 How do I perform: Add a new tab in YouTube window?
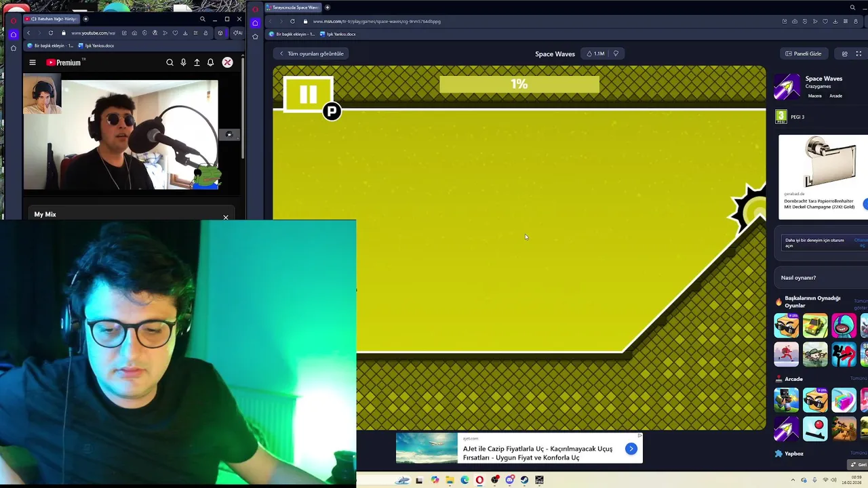click(x=85, y=19)
